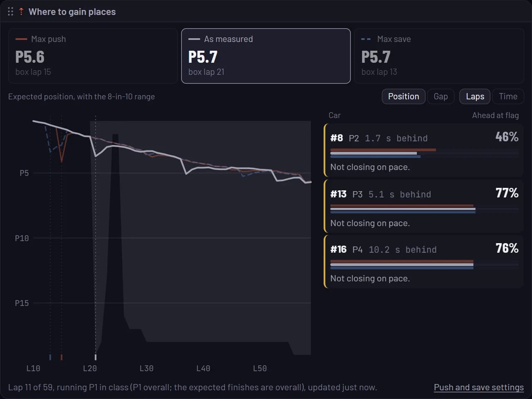Viewport: 532px width, 399px height.
Task: Switch chart to Gap view
Action: tap(441, 96)
